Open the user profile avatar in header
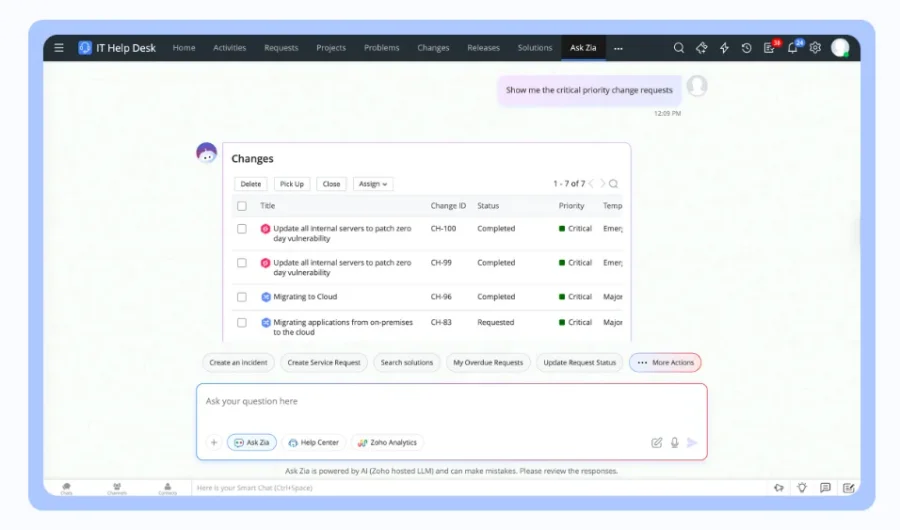The width and height of the screenshot is (900, 530). pos(840,48)
